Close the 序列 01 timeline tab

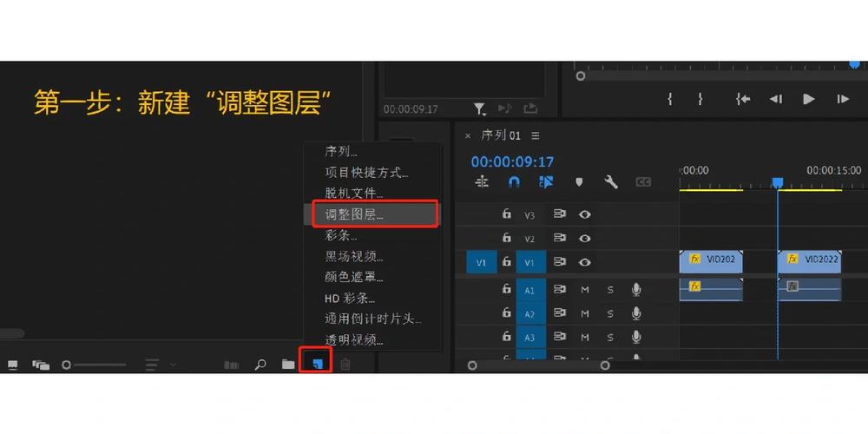click(x=468, y=135)
